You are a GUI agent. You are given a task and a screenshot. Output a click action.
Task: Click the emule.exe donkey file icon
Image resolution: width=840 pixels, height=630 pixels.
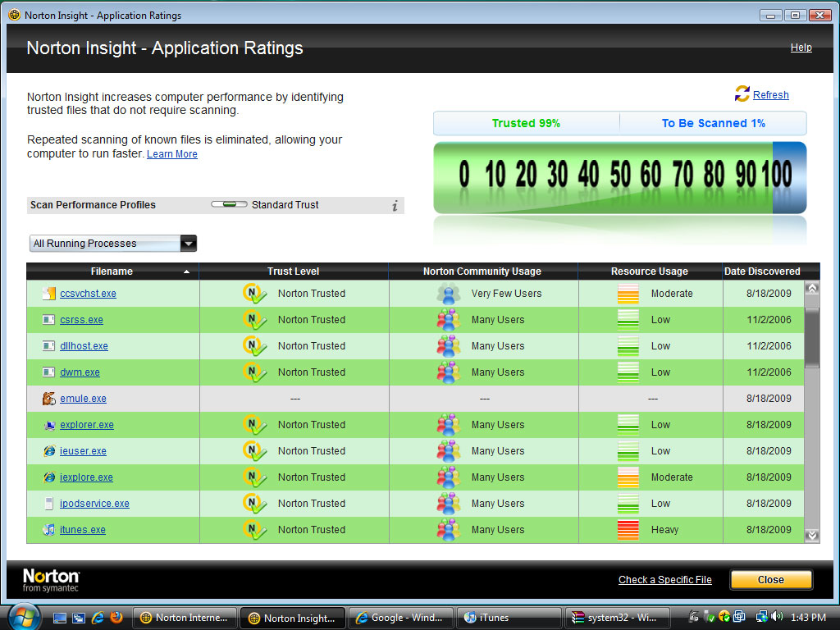click(48, 399)
